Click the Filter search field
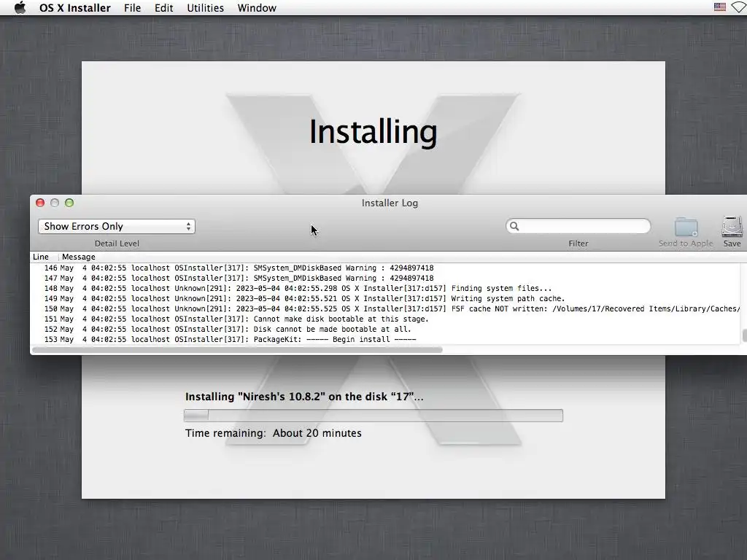Viewport: 747px width, 560px height. coord(578,226)
